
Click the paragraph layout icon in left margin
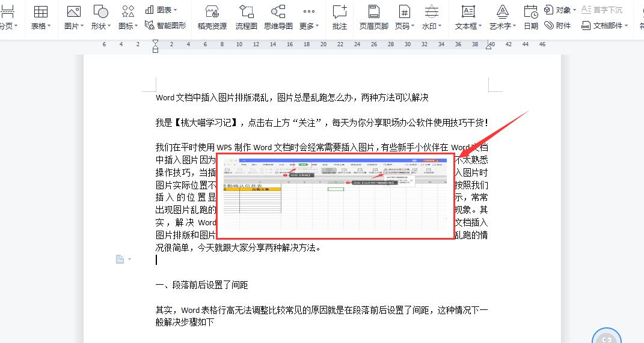point(120,259)
